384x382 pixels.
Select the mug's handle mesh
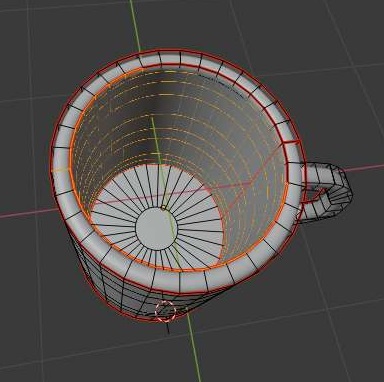(x=326, y=192)
